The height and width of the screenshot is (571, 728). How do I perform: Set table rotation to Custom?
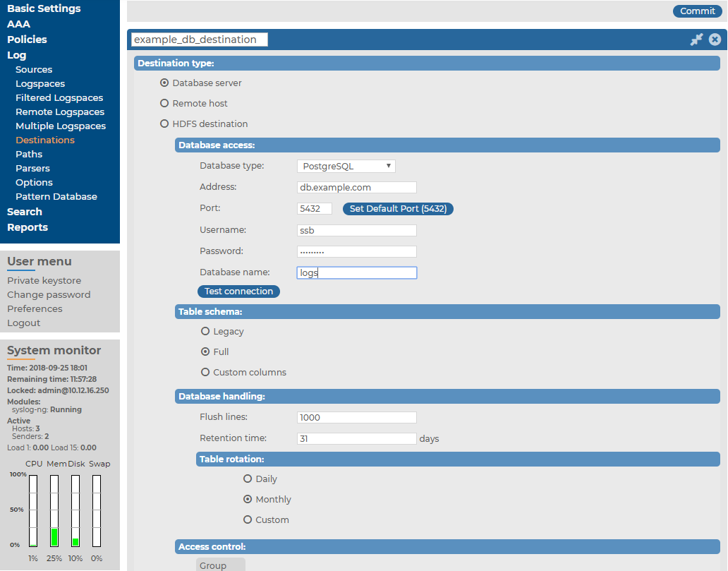(248, 519)
